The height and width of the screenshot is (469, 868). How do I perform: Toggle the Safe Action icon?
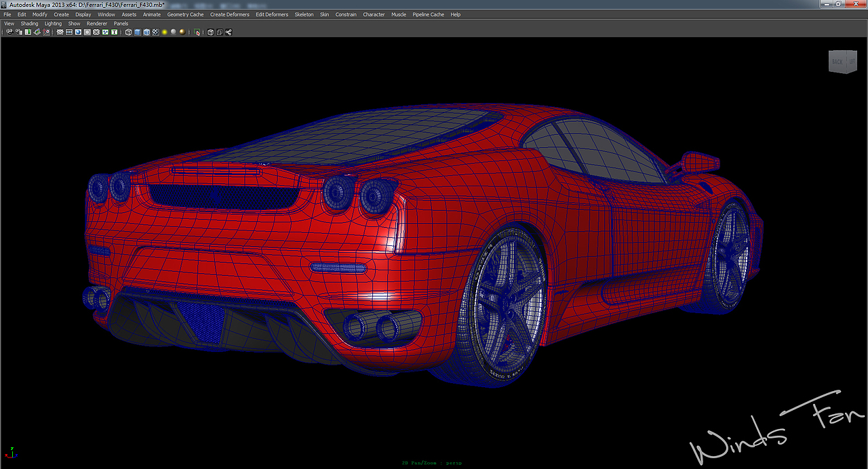[x=105, y=32]
